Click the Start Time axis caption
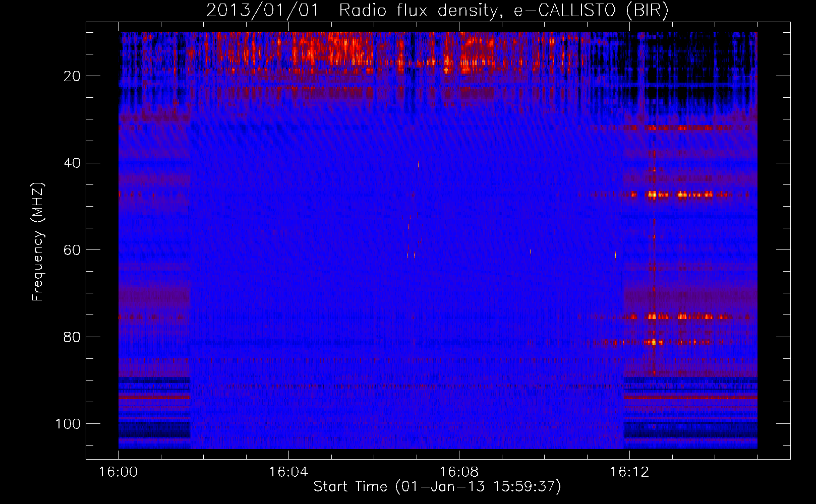This screenshot has width=816, height=504. 437,486
